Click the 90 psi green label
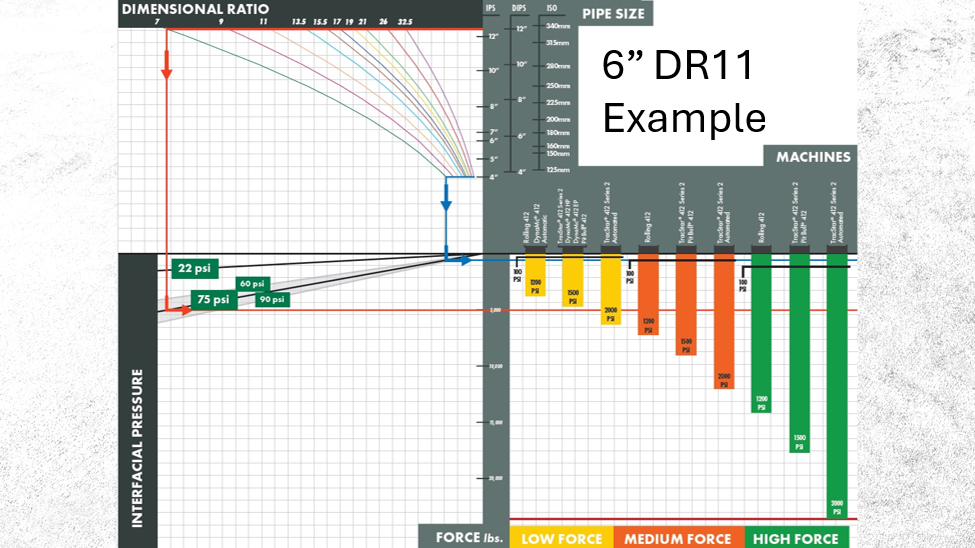The height and width of the screenshot is (548, 975). [x=272, y=300]
